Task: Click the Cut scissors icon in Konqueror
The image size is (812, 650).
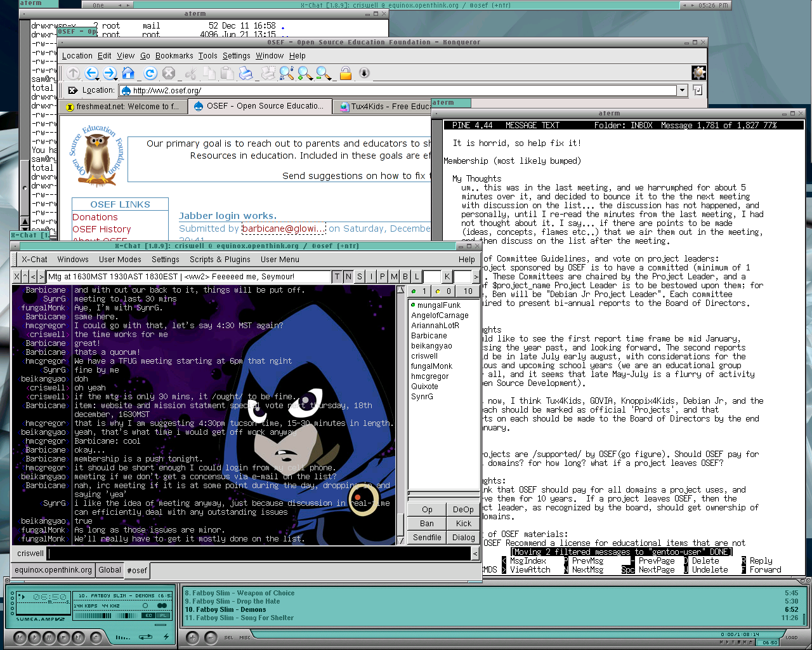Action: 190,73
